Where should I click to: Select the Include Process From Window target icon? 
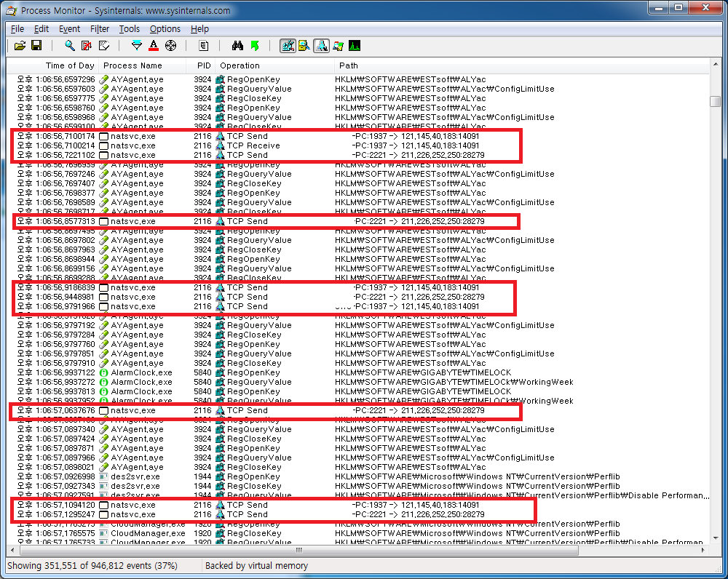tap(171, 46)
